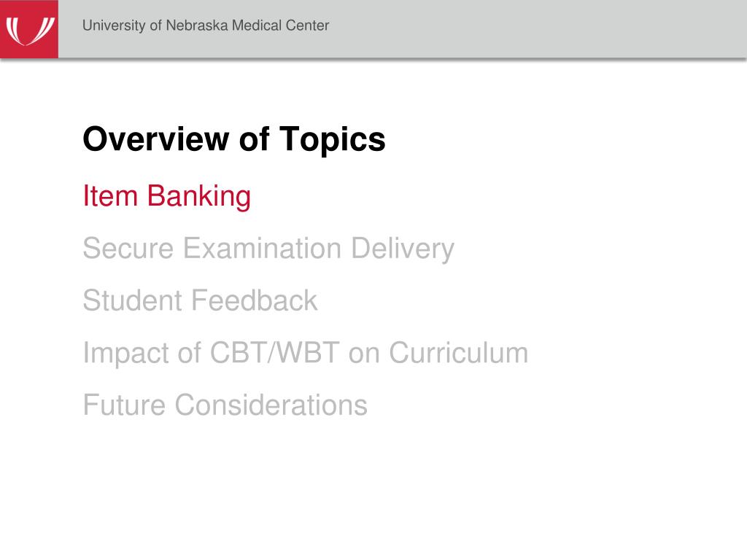Select the highlighted Item Banking topic
This screenshot has width=747, height=560.
167,195
